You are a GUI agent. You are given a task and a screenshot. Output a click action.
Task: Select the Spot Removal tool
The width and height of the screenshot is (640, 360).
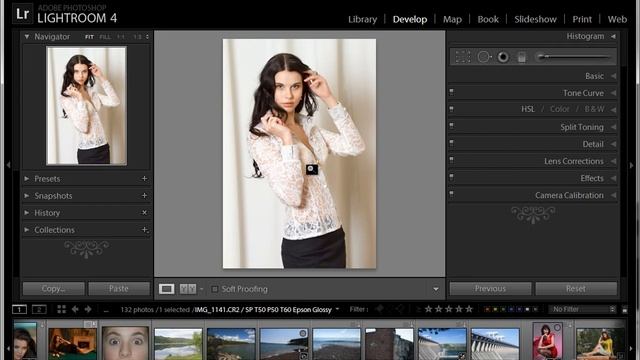click(484, 57)
